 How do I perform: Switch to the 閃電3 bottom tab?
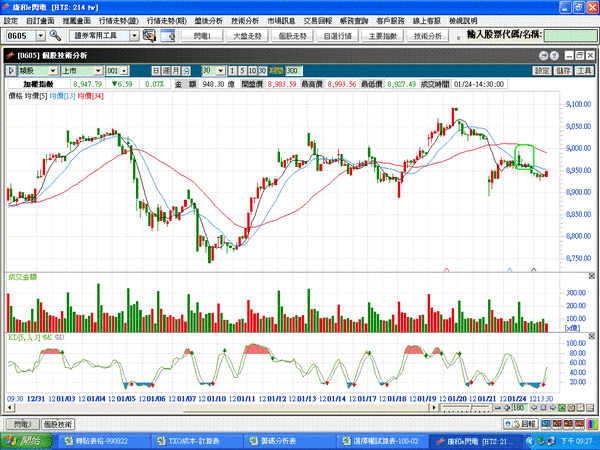(x=23, y=424)
